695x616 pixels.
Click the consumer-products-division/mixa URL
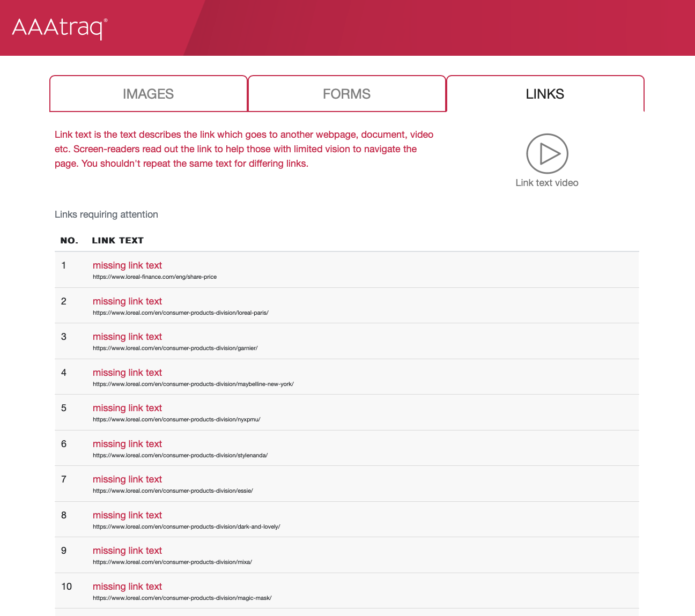(x=172, y=562)
